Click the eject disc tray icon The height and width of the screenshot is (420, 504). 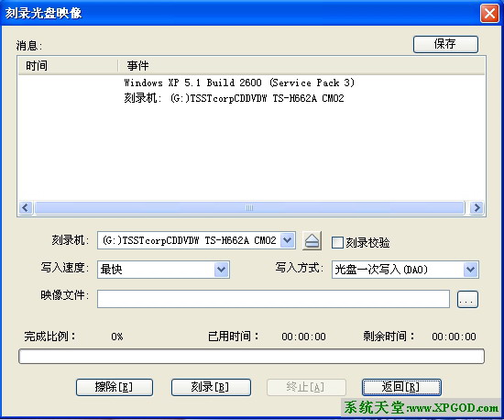tap(312, 241)
